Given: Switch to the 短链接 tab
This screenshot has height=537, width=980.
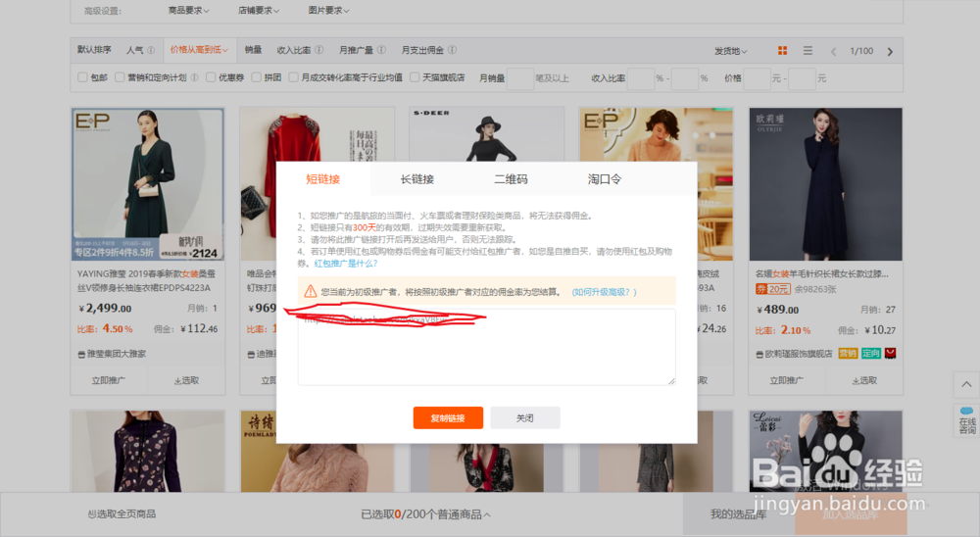Looking at the screenshot, I should 323,179.
